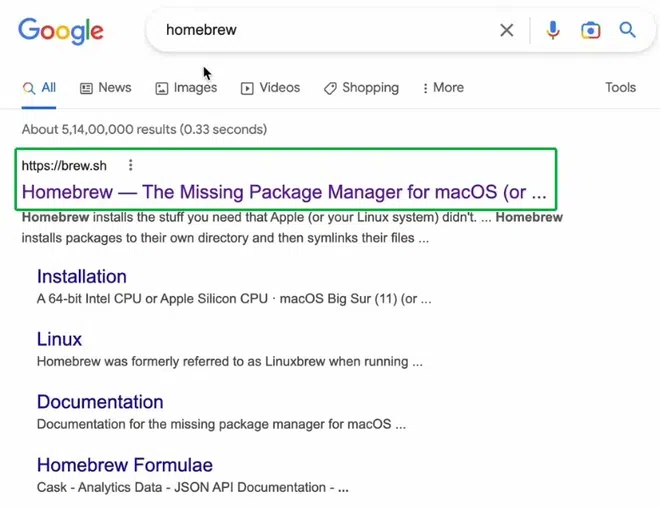Click the Shopping tag icon
The height and width of the screenshot is (507, 660).
(x=330, y=88)
